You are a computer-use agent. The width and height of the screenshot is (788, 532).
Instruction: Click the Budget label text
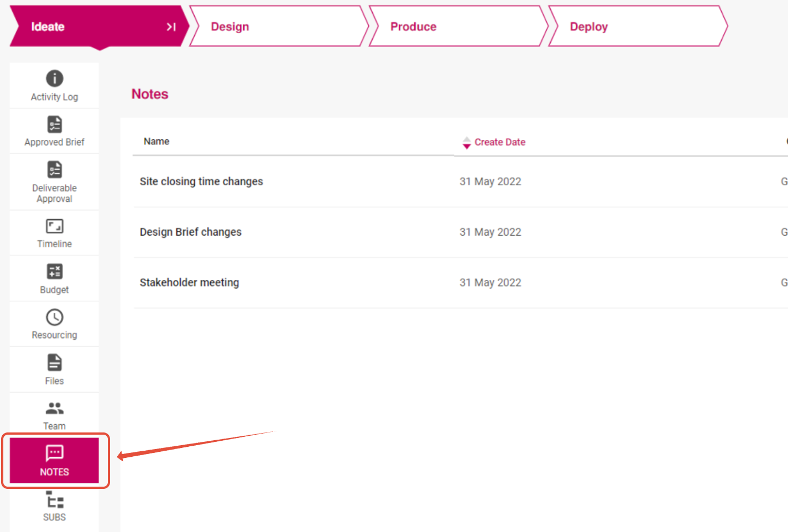(x=54, y=290)
